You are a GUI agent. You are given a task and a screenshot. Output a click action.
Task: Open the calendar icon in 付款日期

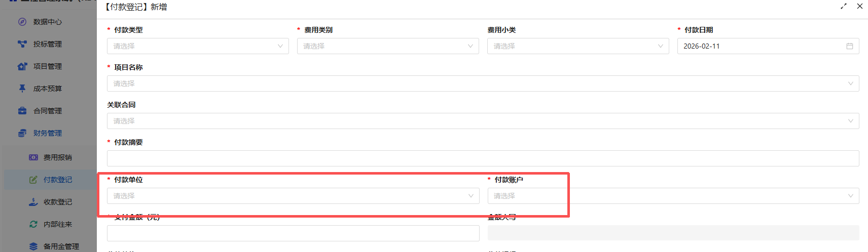[x=850, y=46]
